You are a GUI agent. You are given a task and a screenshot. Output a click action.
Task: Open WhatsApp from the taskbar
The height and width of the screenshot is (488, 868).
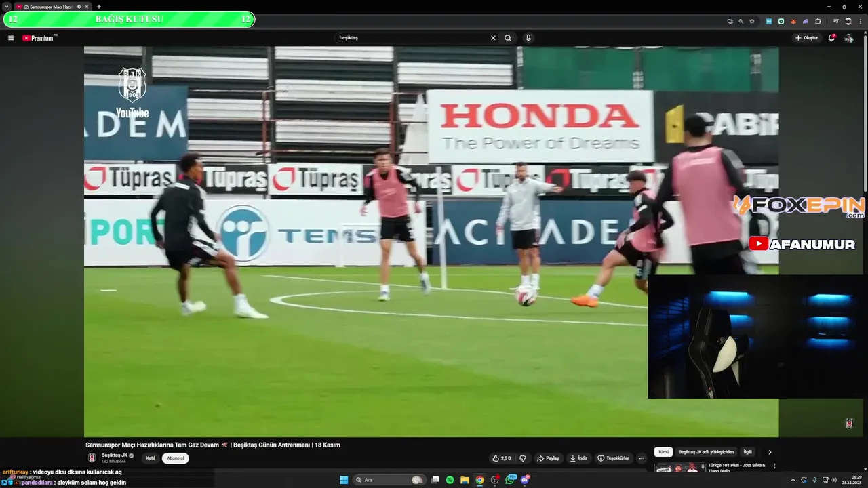tap(510, 480)
